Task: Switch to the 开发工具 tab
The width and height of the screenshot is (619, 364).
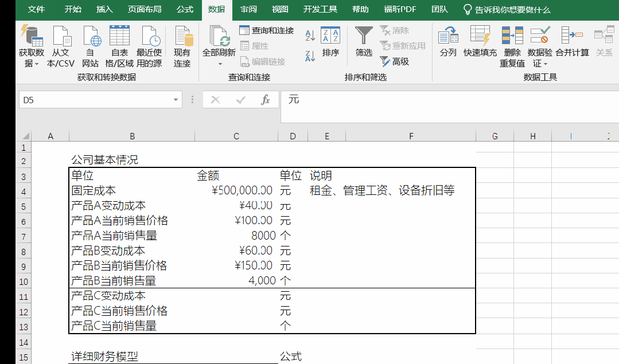Action: click(x=320, y=10)
